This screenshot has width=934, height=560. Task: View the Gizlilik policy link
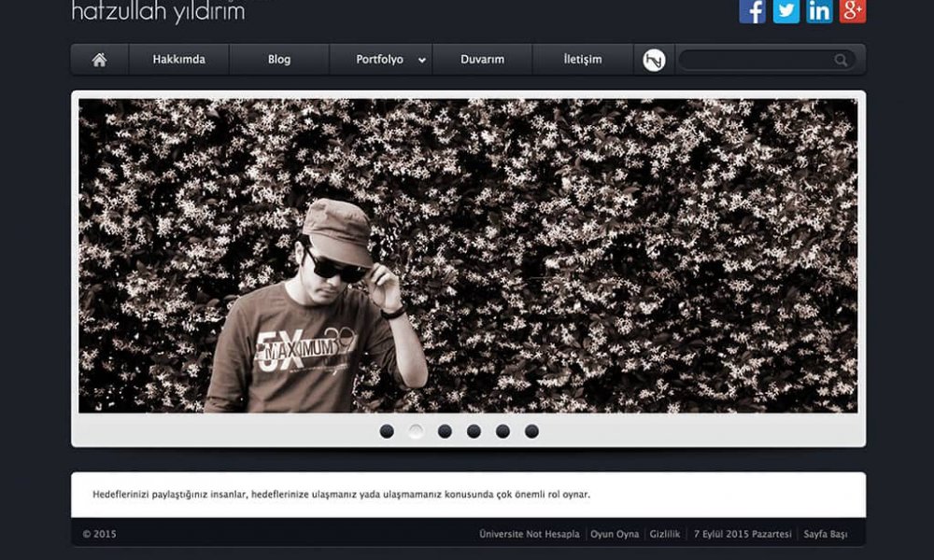click(x=666, y=534)
